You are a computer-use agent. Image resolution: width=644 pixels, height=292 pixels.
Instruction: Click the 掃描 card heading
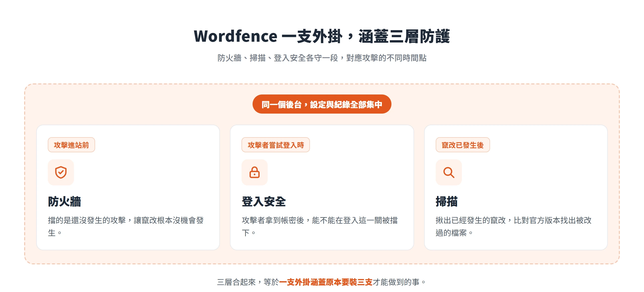[x=447, y=202]
